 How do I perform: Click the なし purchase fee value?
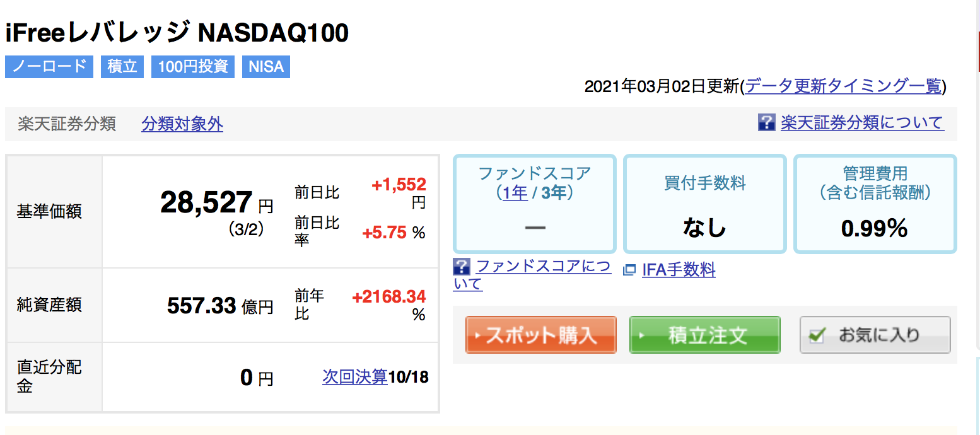(704, 228)
